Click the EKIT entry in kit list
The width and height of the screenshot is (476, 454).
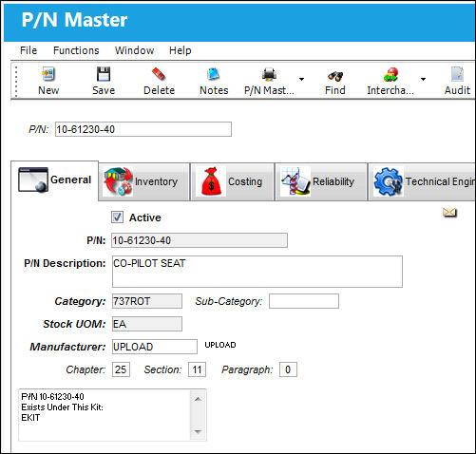click(30, 418)
